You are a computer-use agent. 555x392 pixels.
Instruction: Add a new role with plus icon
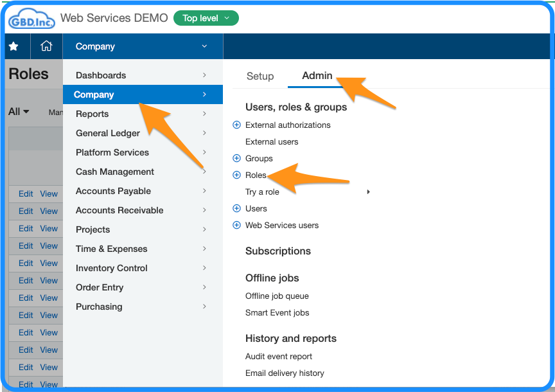[236, 175]
